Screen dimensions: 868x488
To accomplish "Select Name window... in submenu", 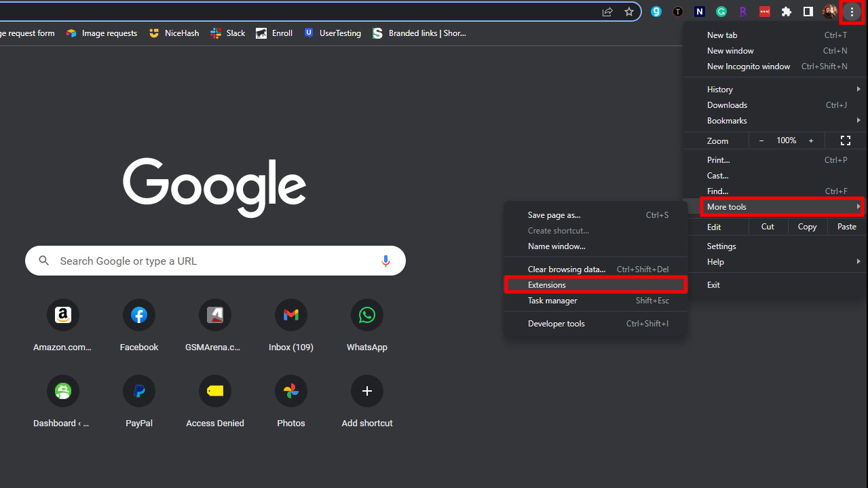I will pyautogui.click(x=596, y=246).
